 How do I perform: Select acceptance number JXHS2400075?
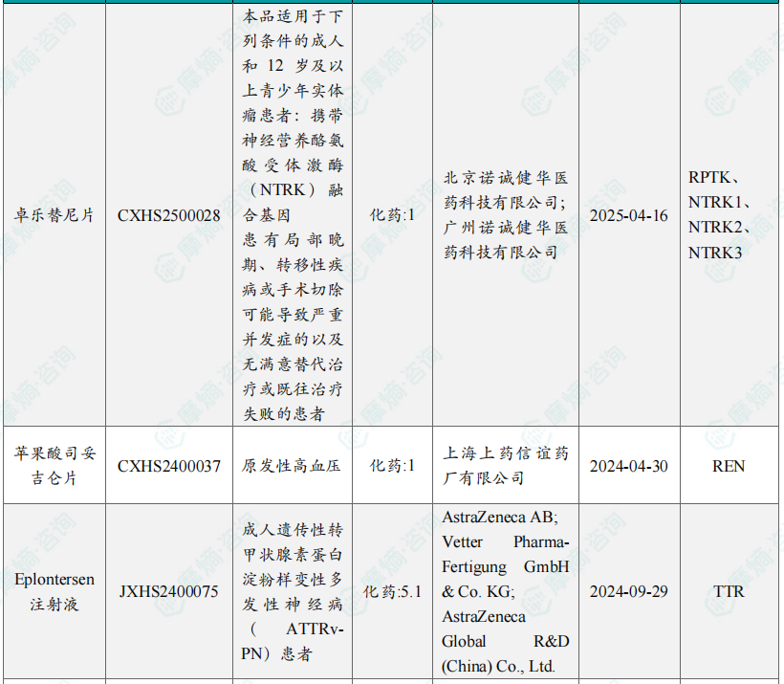point(169,592)
